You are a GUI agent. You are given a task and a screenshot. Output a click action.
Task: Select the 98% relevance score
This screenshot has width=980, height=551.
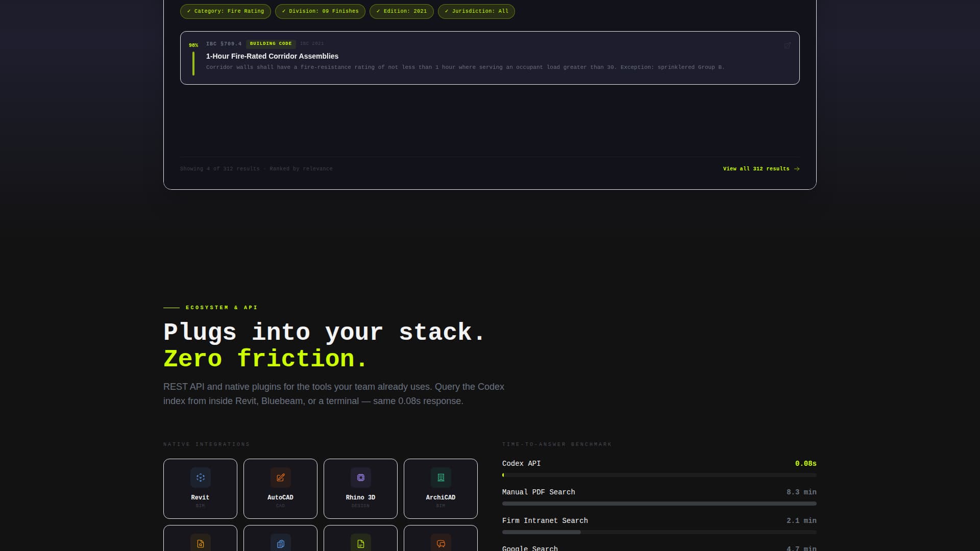pos(193,45)
